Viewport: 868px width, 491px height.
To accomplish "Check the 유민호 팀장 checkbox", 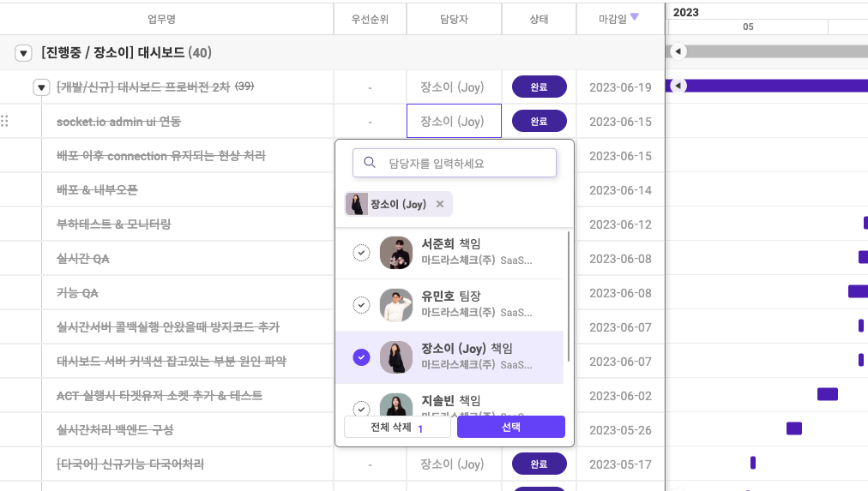I will [361, 305].
